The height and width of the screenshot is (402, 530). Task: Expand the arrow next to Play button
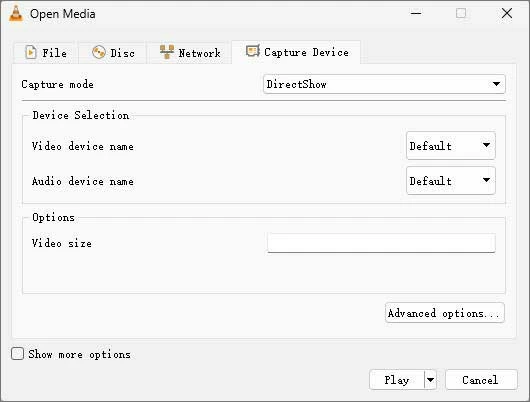click(430, 380)
